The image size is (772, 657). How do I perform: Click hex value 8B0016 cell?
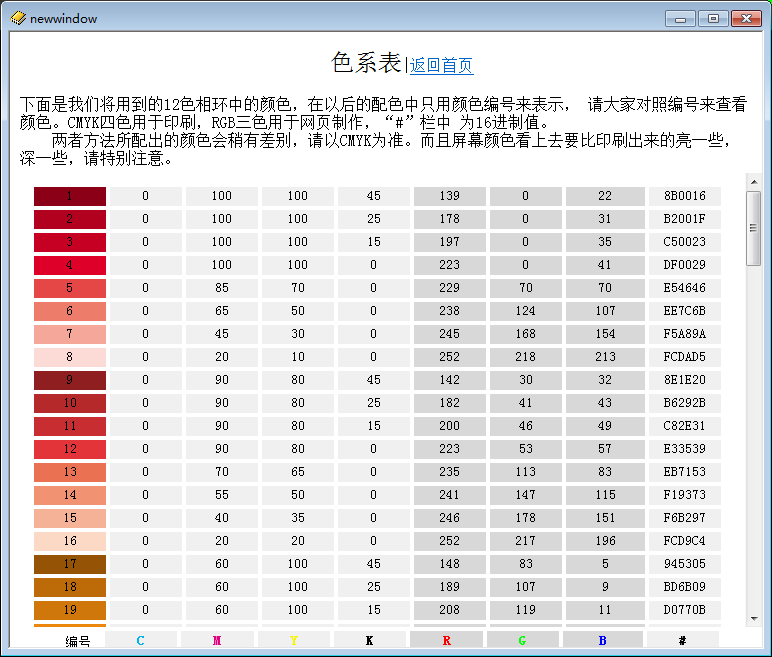pyautogui.click(x=684, y=196)
